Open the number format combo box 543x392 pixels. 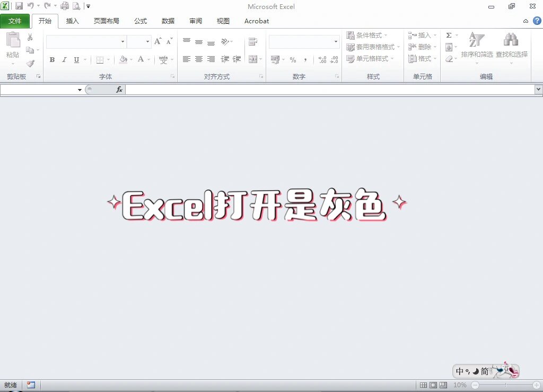(304, 41)
